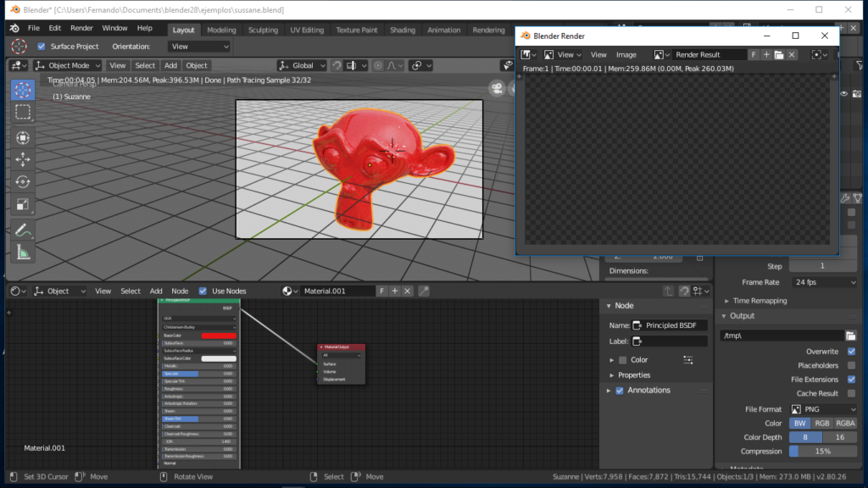Set Color Depth to 16
This screenshot has height=488, width=868.
tap(839, 437)
